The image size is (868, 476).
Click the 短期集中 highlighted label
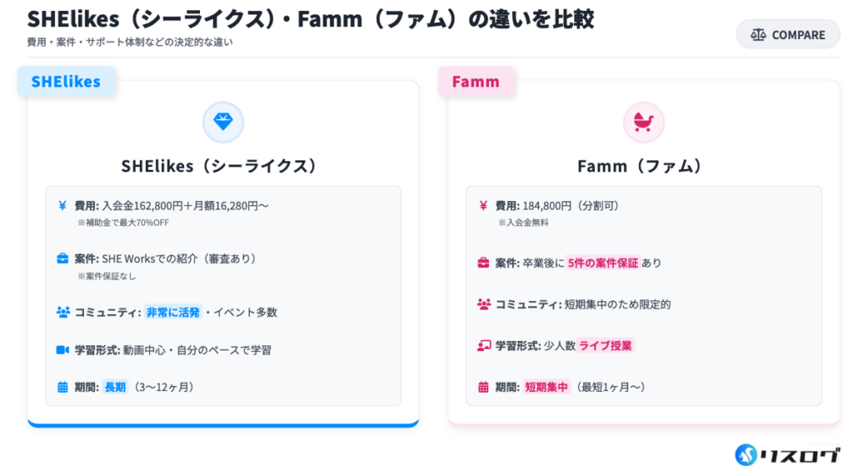click(546, 387)
